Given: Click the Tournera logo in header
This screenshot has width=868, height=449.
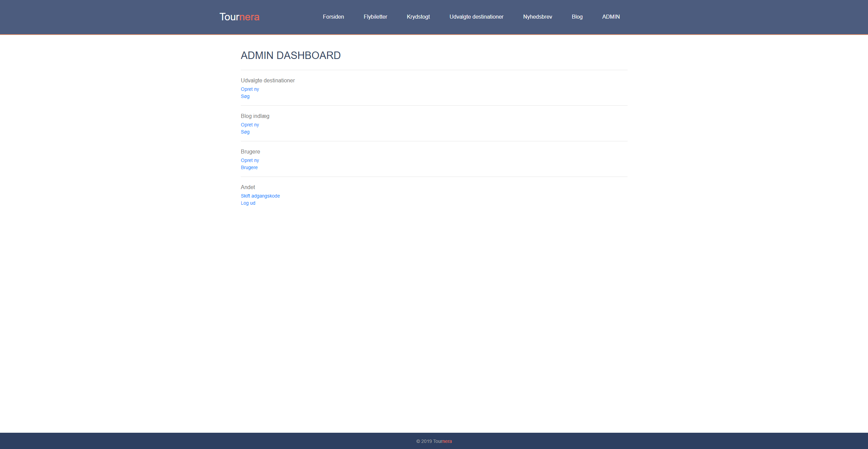Looking at the screenshot, I should 239,17.
